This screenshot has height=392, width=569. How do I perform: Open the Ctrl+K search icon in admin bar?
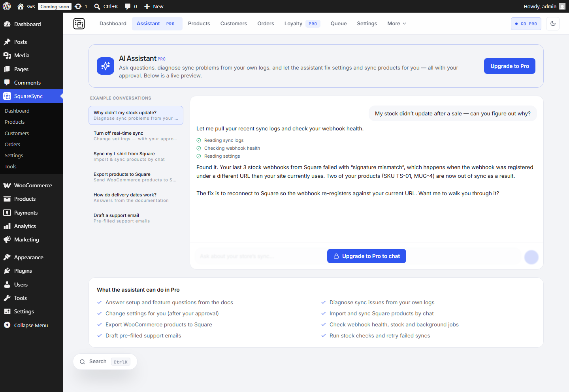click(x=97, y=6)
